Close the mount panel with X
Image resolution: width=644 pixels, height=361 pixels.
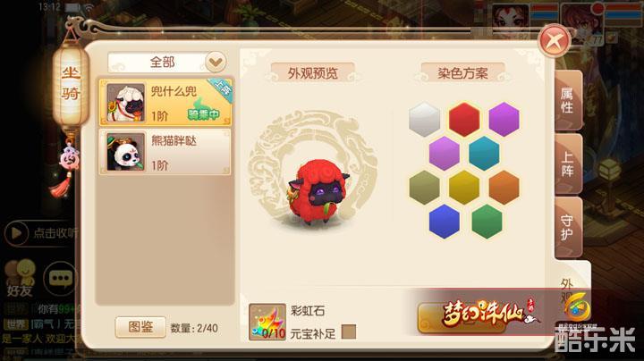555,40
